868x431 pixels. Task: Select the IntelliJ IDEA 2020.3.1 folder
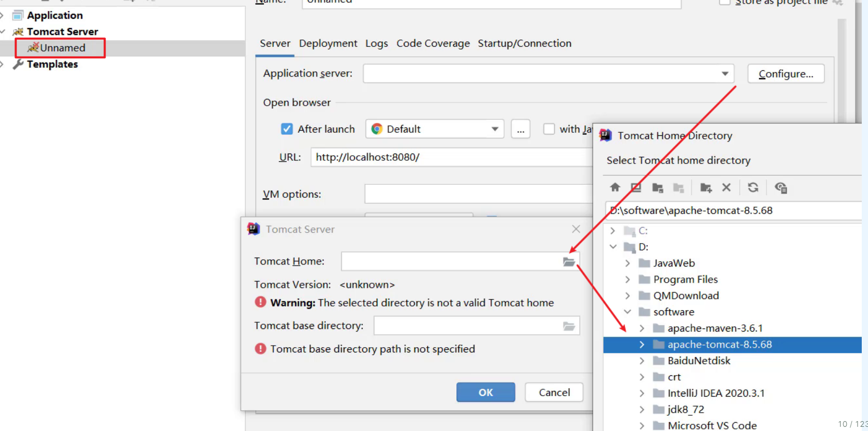716,394
